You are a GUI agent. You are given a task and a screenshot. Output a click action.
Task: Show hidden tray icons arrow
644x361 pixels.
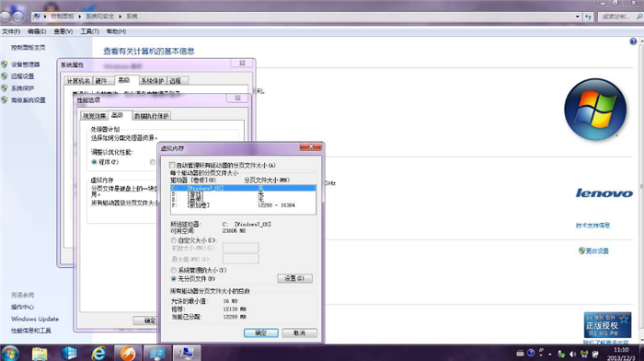(550, 354)
